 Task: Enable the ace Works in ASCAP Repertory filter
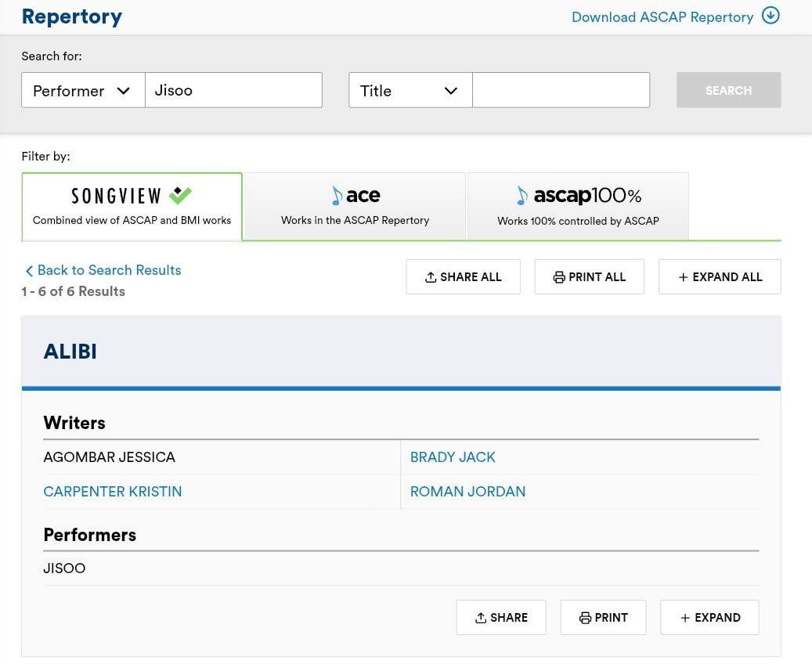pos(355,206)
